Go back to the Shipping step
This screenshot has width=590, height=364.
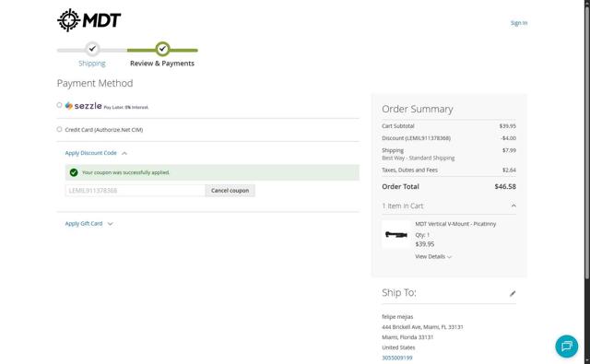pos(92,64)
